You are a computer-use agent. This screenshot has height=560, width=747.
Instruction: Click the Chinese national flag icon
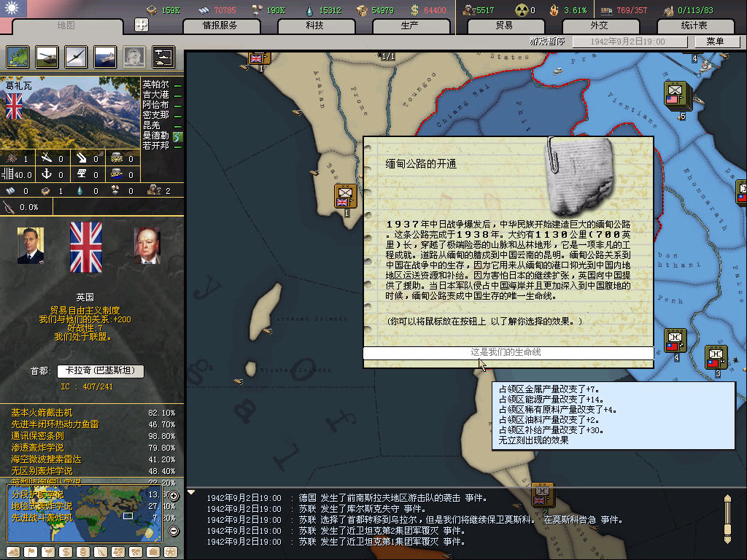tap(13, 9)
